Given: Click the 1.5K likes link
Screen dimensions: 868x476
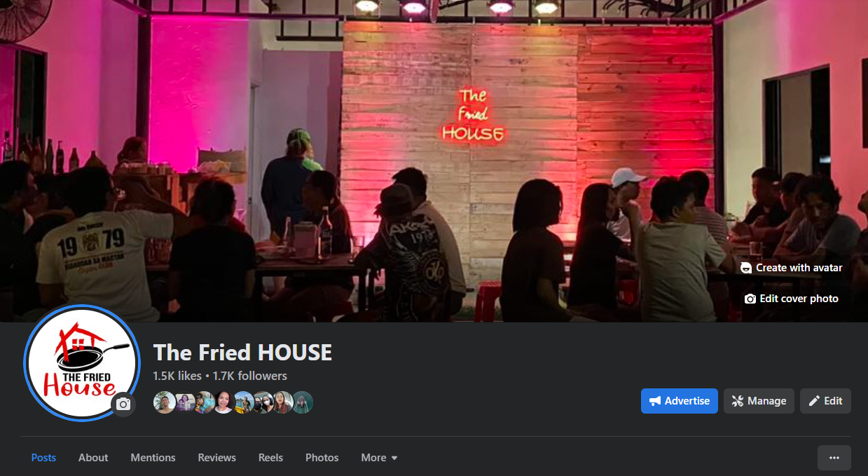Looking at the screenshot, I should (177, 376).
